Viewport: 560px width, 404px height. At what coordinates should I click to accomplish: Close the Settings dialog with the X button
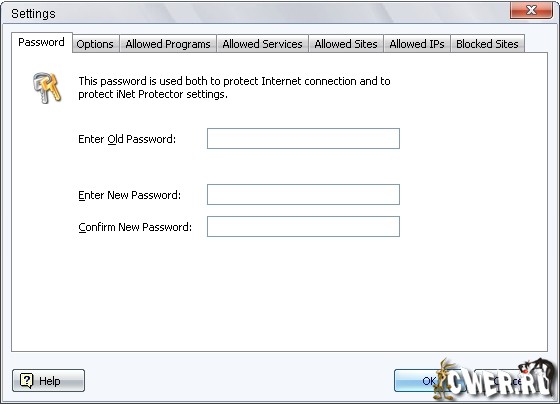pos(531,10)
